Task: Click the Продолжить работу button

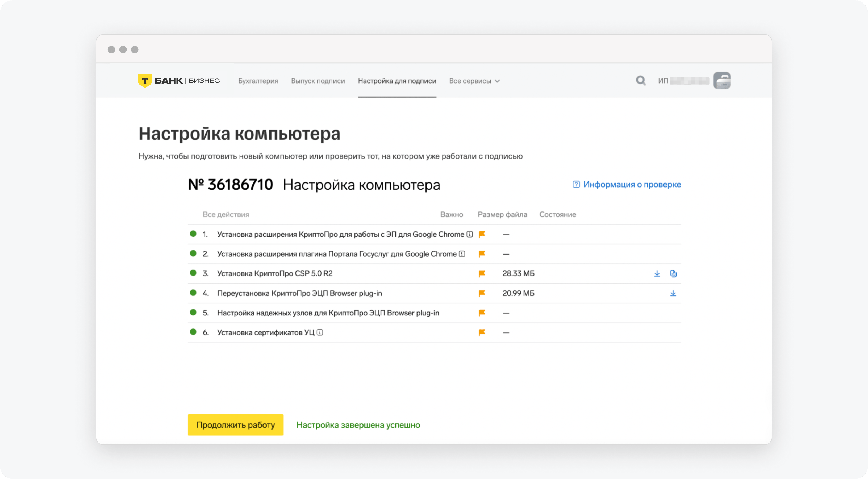Action: pyautogui.click(x=236, y=425)
